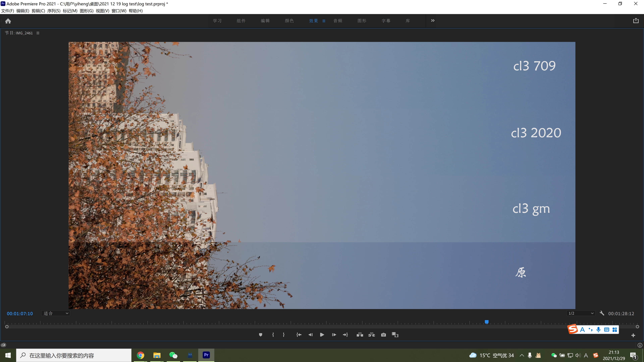
Task: Click the Go to In point icon
Action: tap(299, 335)
